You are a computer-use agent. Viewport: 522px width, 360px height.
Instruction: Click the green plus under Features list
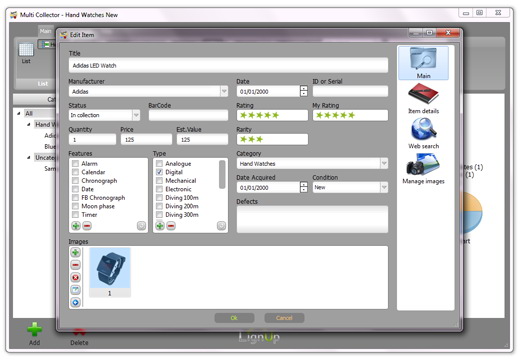[x=76, y=226]
